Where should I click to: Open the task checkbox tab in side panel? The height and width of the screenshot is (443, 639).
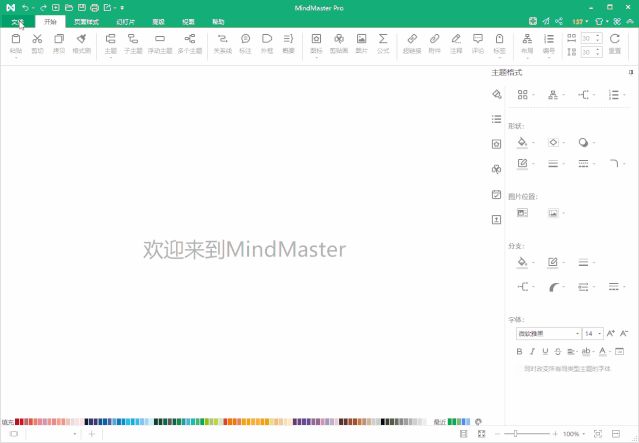(x=496, y=194)
